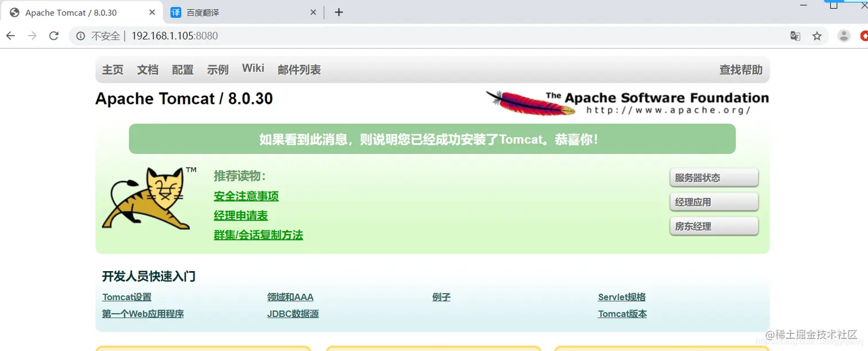868x351 pixels.
Task: Open the Servlet规格 link
Action: (x=622, y=297)
